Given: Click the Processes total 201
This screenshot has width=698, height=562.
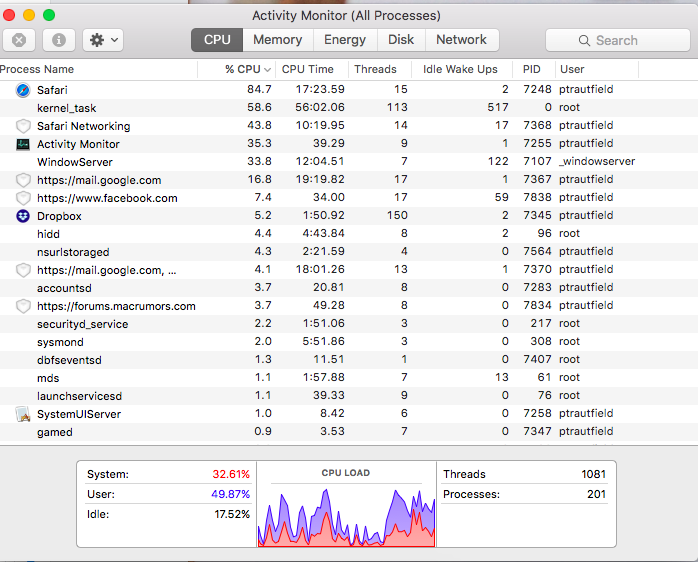Looking at the screenshot, I should click(x=597, y=494).
